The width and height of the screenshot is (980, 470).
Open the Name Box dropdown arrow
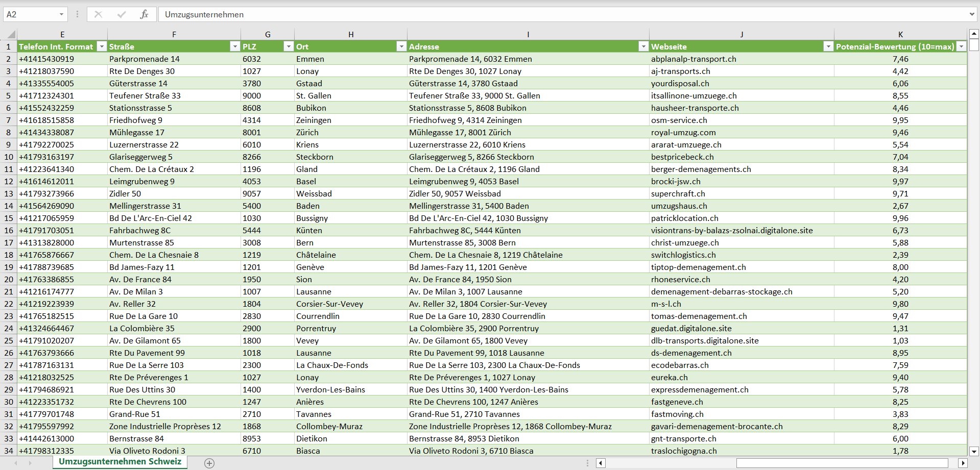pos(61,14)
